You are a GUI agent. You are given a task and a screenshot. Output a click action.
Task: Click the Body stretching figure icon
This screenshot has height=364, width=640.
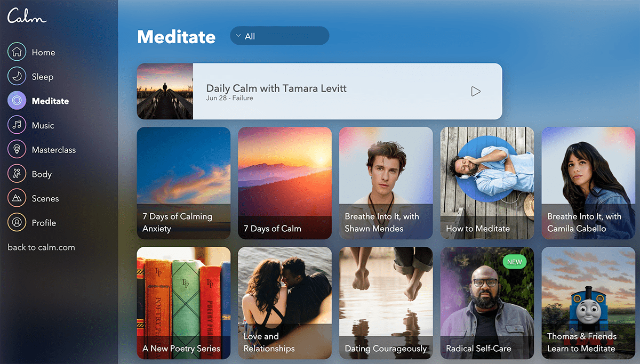click(x=17, y=174)
